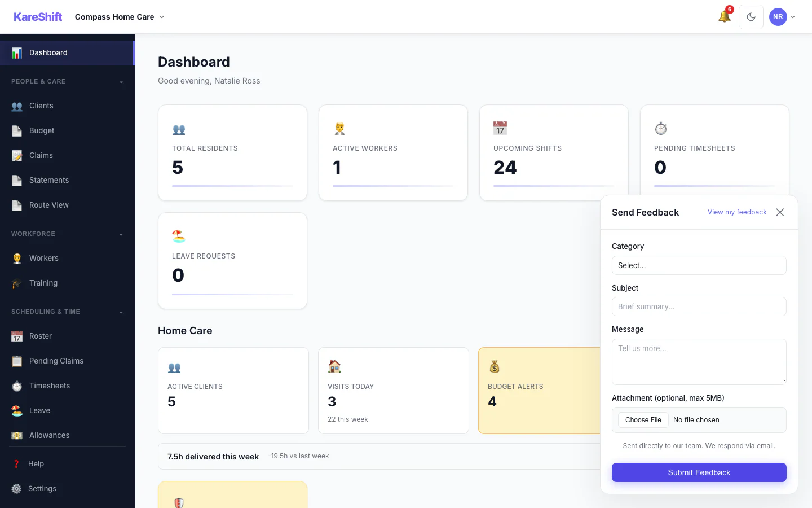Open Route View from the sidebar
The width and height of the screenshot is (812, 508).
(67, 205)
